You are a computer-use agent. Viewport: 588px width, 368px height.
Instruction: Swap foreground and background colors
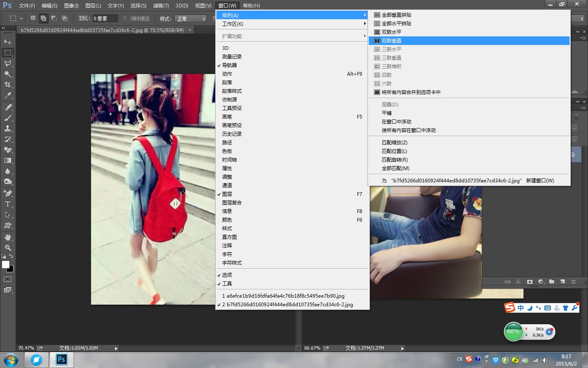point(11,256)
